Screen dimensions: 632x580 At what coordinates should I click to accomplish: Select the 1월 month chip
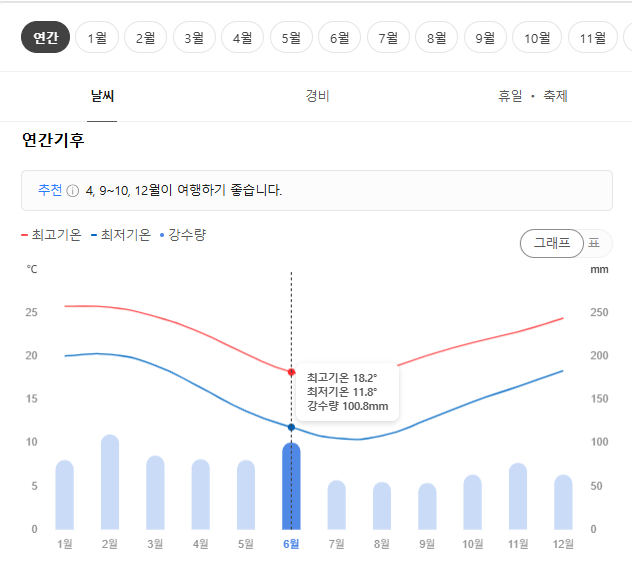tap(97, 37)
